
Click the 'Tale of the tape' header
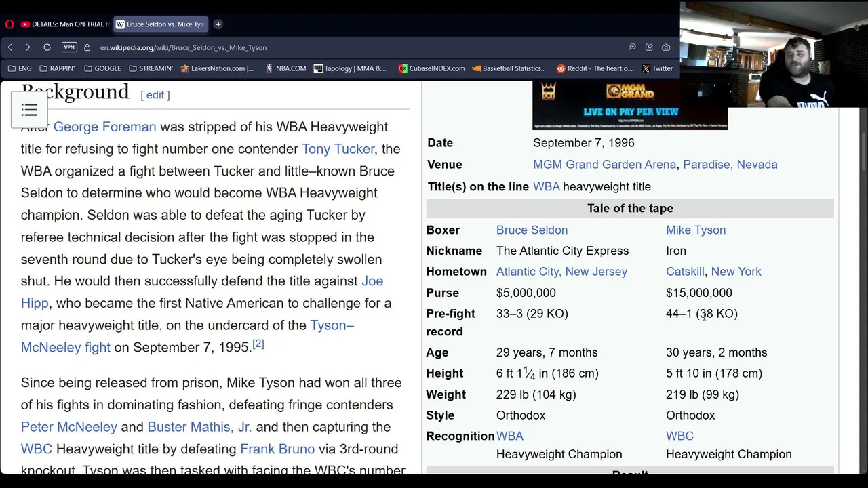tap(630, 208)
